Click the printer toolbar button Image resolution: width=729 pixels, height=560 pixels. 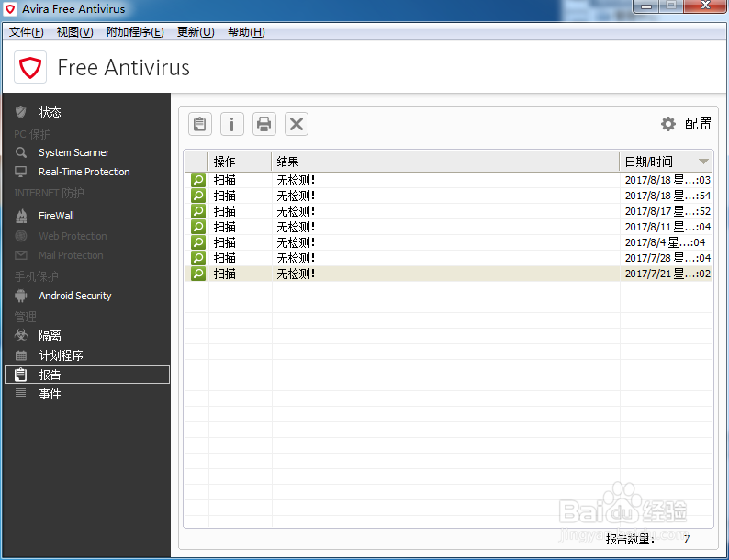(264, 124)
